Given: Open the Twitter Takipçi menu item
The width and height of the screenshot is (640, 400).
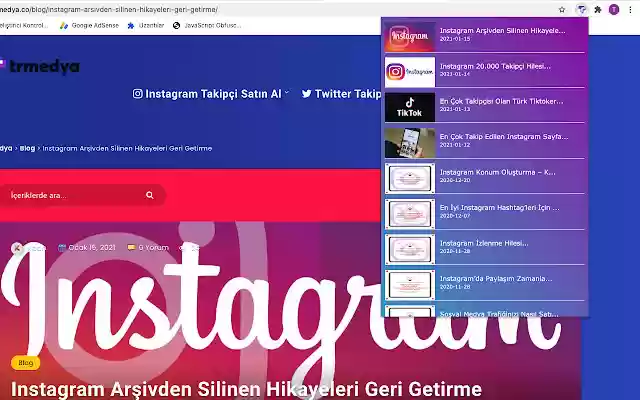Looking at the screenshot, I should [x=341, y=94].
